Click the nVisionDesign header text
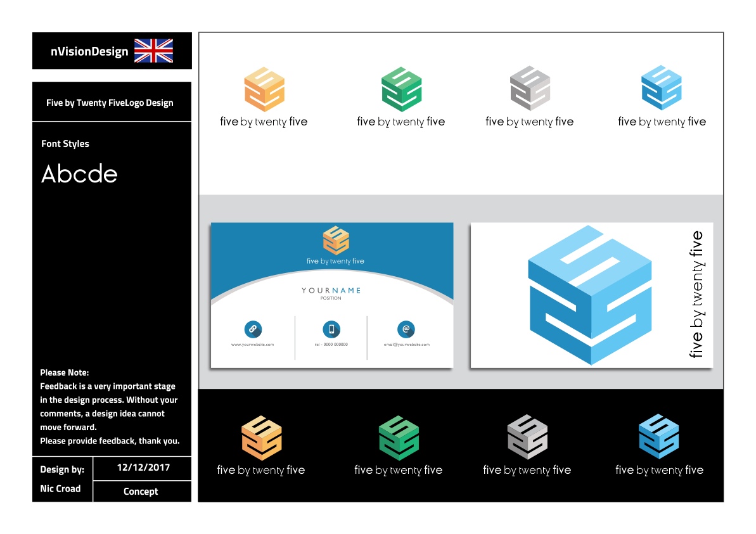Screen dimensions: 756x534 point(90,51)
